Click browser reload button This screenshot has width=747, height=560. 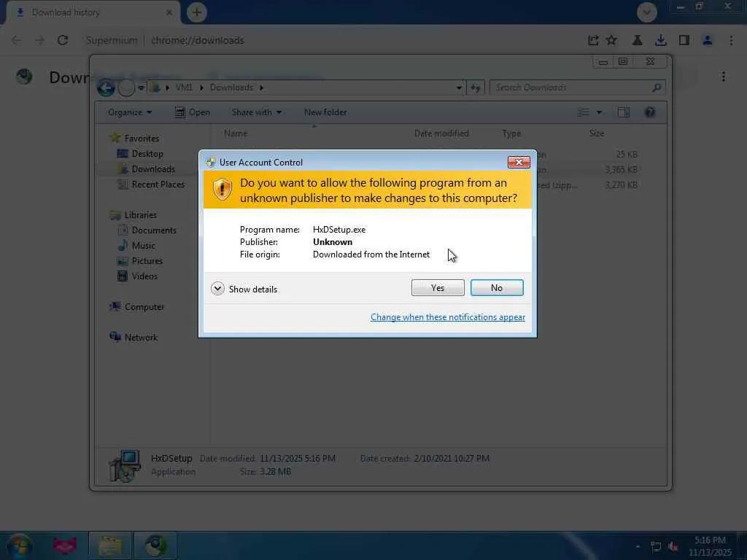coord(63,41)
